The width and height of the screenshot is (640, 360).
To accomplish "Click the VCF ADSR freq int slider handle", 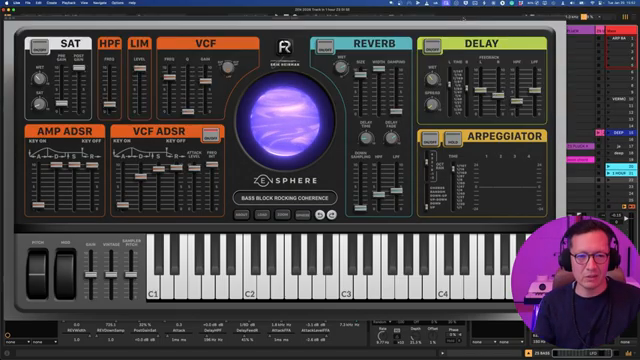I will pyautogui.click(x=212, y=164).
